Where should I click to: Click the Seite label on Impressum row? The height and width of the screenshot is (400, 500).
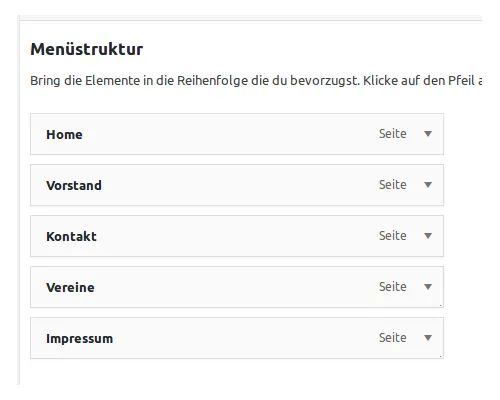pyautogui.click(x=393, y=338)
